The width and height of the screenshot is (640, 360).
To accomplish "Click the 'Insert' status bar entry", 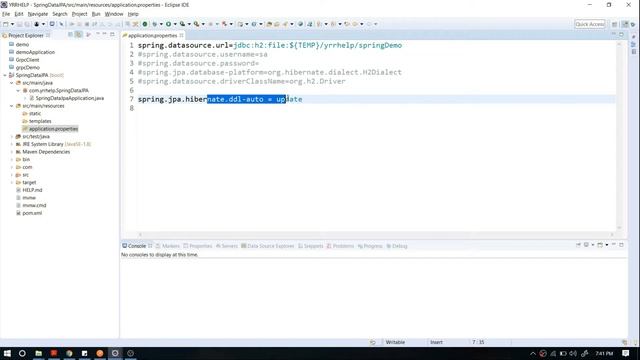I will tap(436, 342).
